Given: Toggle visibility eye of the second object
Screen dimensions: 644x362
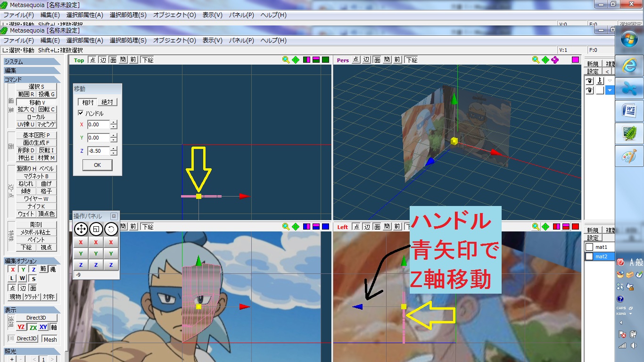Looking at the screenshot, I should coord(589,90).
